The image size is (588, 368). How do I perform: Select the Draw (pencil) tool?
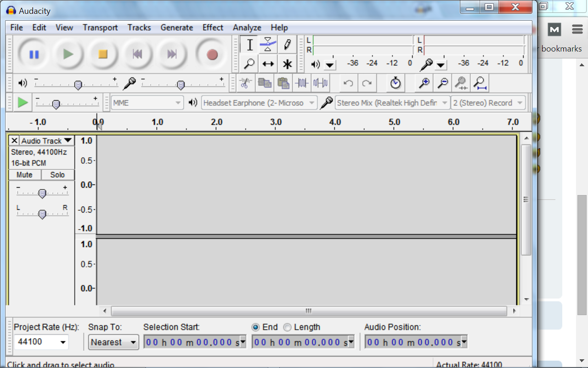point(287,45)
